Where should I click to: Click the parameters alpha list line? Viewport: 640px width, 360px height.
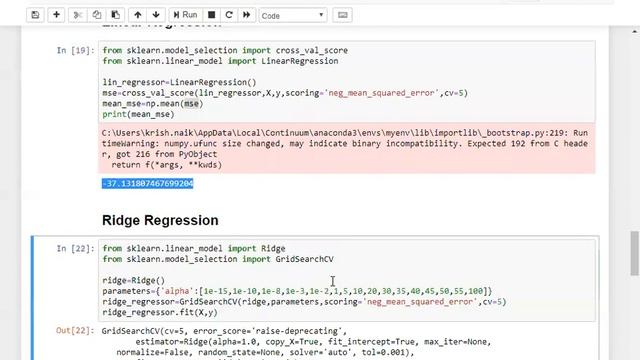[297, 291]
